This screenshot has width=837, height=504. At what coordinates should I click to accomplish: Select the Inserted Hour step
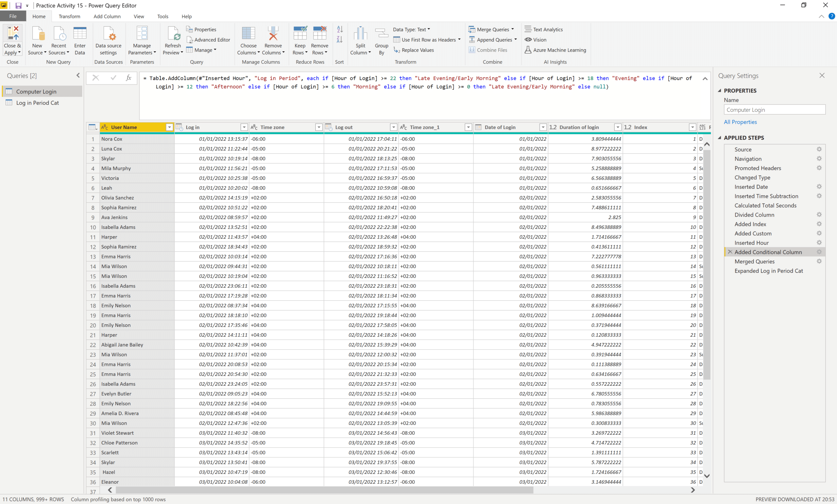[751, 243]
